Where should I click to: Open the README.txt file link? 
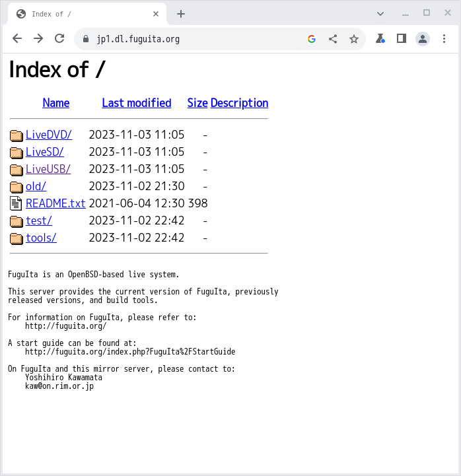coord(55,203)
